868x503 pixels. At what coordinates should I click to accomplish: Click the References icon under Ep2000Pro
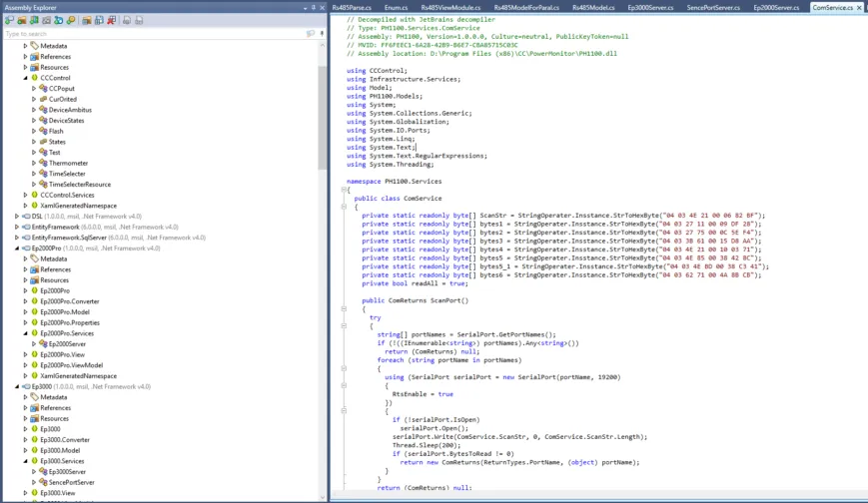pyautogui.click(x=34, y=269)
